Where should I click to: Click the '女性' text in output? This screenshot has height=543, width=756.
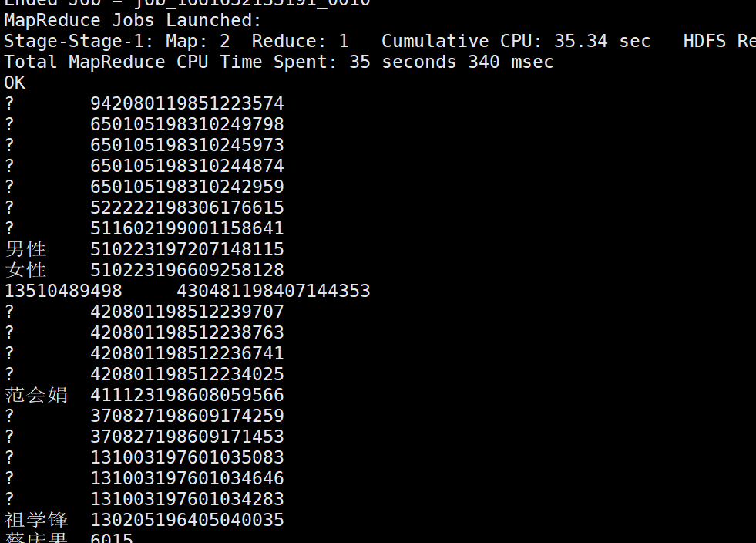25,270
